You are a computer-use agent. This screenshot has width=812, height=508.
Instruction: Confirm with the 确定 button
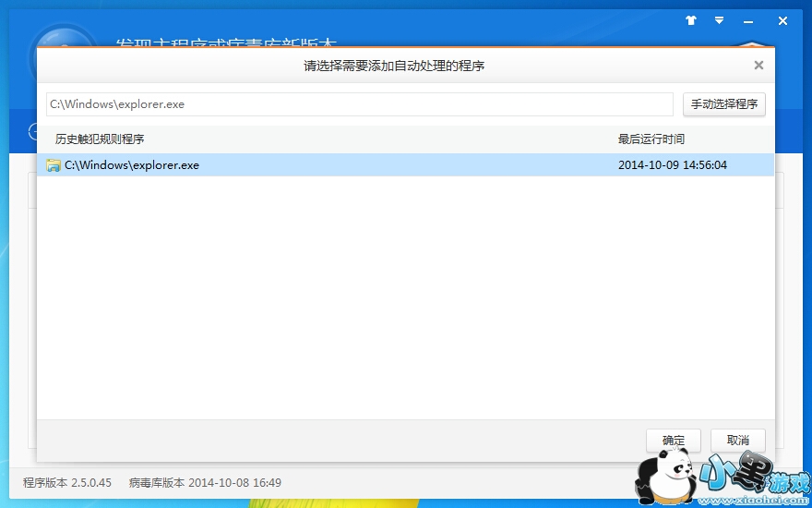(x=674, y=440)
